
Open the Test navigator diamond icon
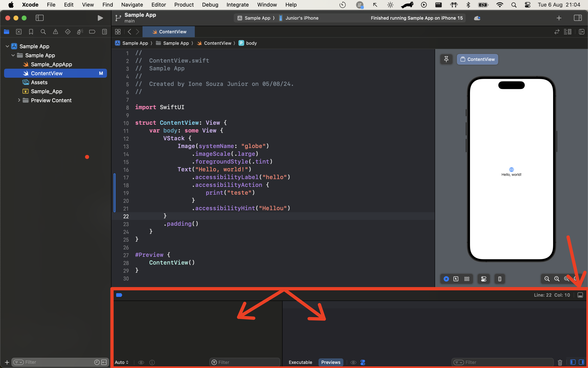[68, 32]
